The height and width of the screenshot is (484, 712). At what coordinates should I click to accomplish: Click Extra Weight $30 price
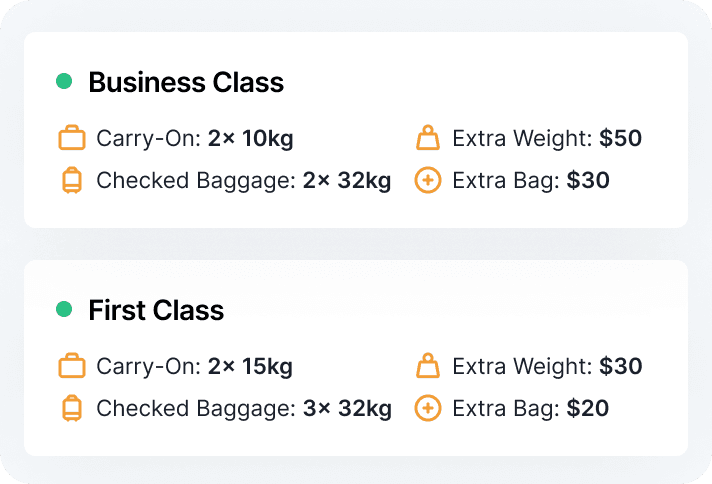click(621, 366)
